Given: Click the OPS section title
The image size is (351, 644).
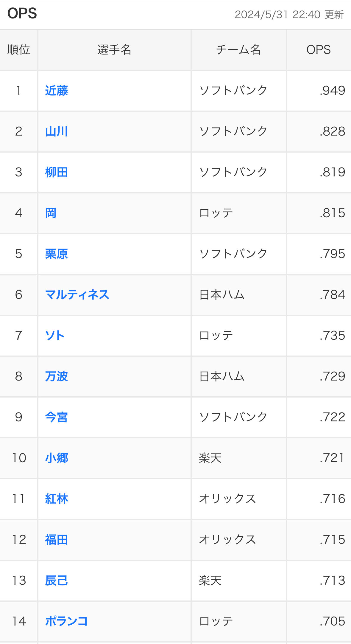Looking at the screenshot, I should pos(22,14).
